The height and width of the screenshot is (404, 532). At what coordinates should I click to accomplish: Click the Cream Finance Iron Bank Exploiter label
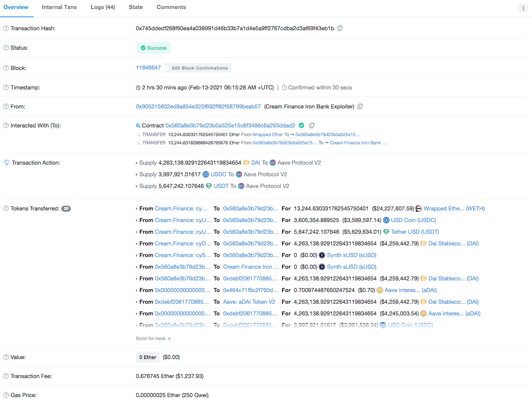coord(309,106)
